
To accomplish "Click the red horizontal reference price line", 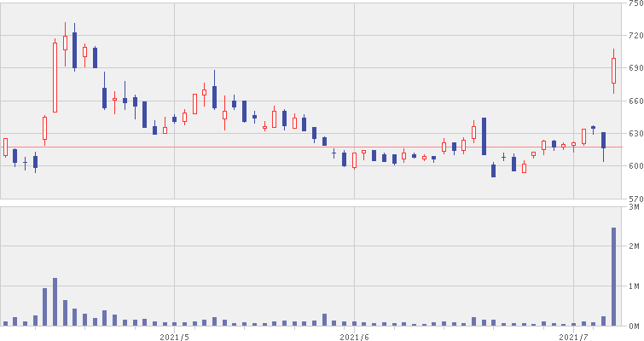I will 256,147.
